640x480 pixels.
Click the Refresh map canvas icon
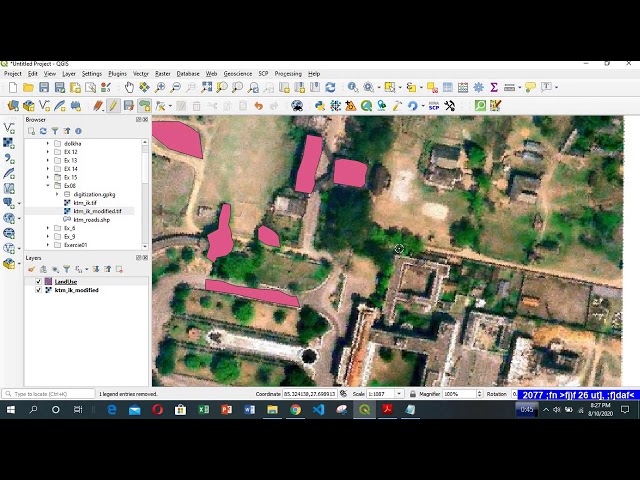click(330, 87)
